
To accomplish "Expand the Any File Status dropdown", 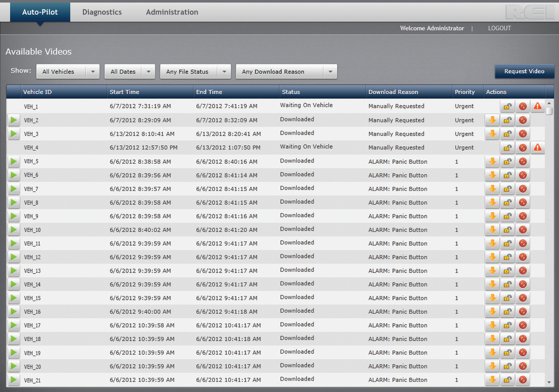I will click(195, 71).
